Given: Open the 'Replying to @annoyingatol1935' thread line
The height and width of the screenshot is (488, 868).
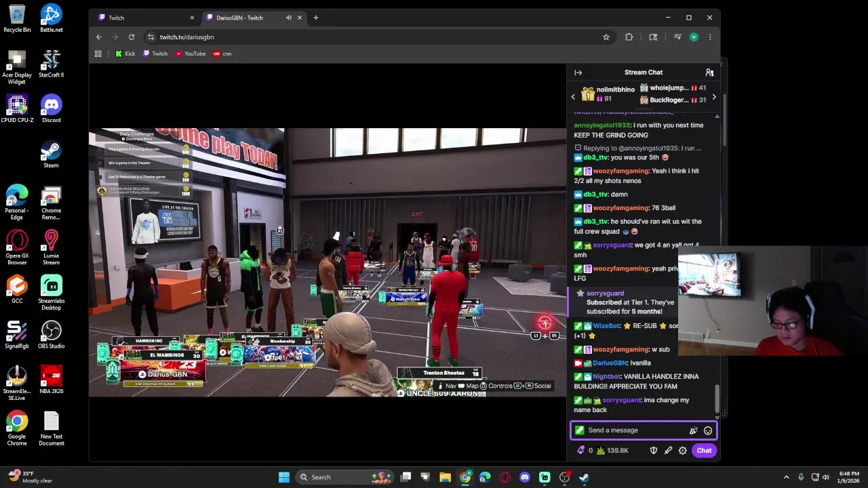Looking at the screenshot, I should tap(638, 148).
